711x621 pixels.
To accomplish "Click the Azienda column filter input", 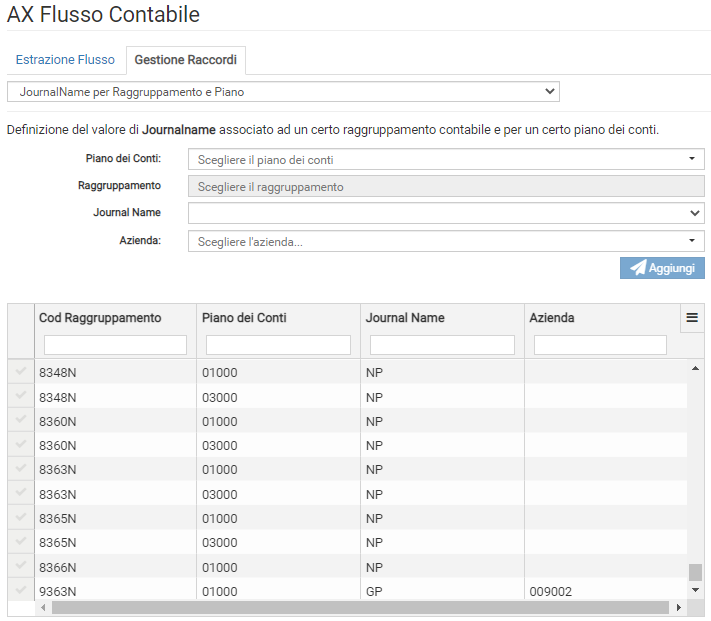I will click(x=600, y=345).
